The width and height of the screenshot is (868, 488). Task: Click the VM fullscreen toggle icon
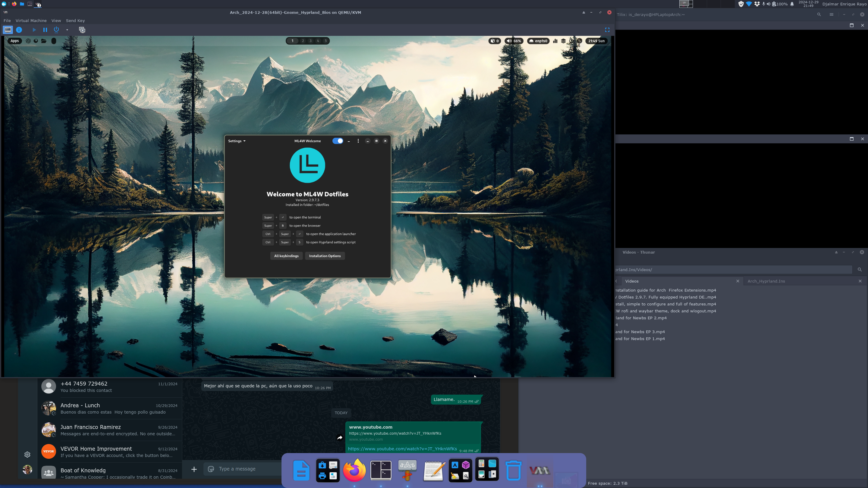click(x=607, y=30)
